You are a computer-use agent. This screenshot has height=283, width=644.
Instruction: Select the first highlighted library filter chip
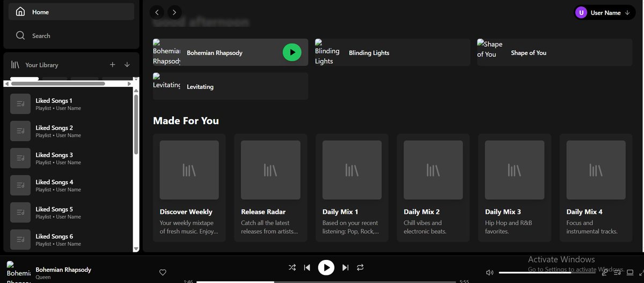[x=25, y=79]
